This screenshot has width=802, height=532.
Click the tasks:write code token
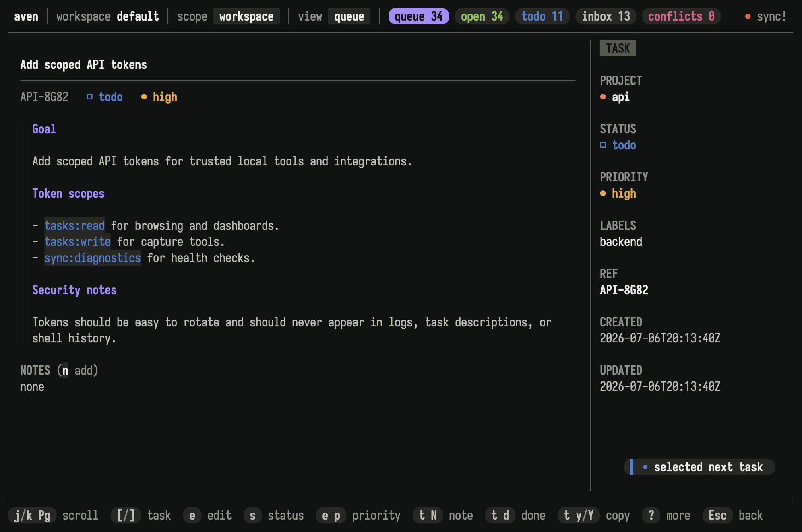coord(78,242)
